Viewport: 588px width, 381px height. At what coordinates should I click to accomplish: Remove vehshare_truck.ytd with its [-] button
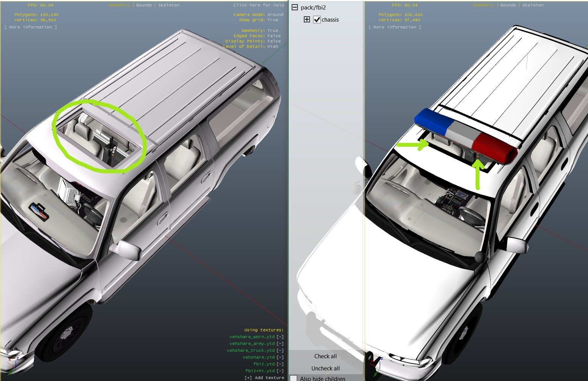[x=280, y=351]
